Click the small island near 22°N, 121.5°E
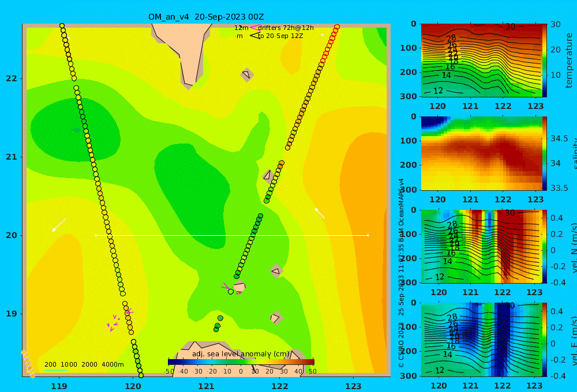The image size is (577, 392). (246, 74)
